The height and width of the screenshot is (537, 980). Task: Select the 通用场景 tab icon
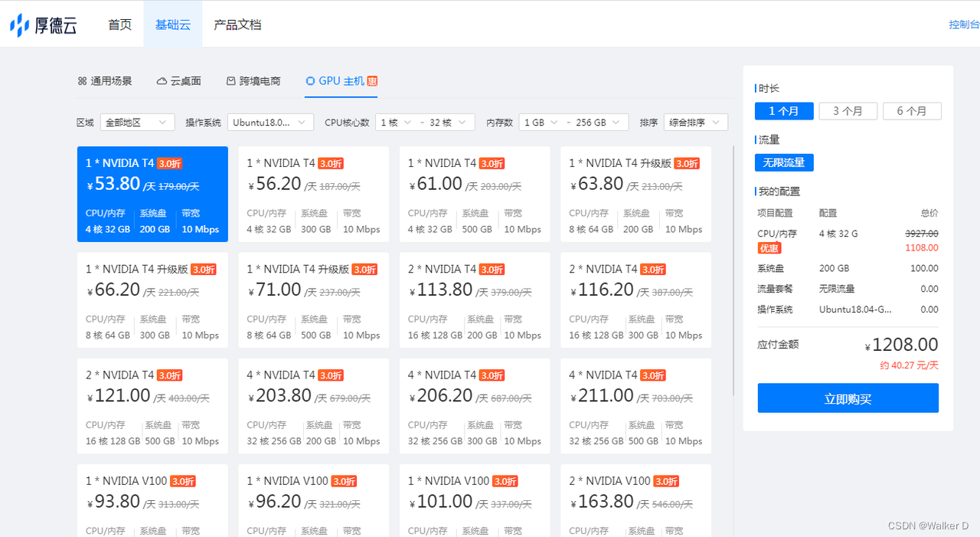82,81
